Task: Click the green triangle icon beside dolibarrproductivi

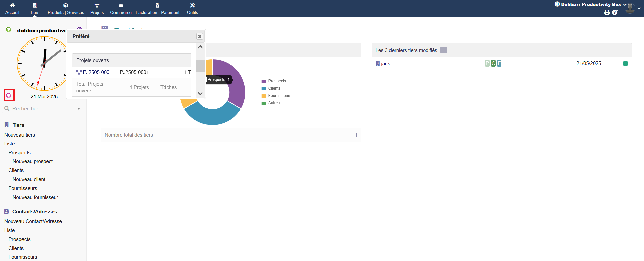Action: tap(9, 30)
